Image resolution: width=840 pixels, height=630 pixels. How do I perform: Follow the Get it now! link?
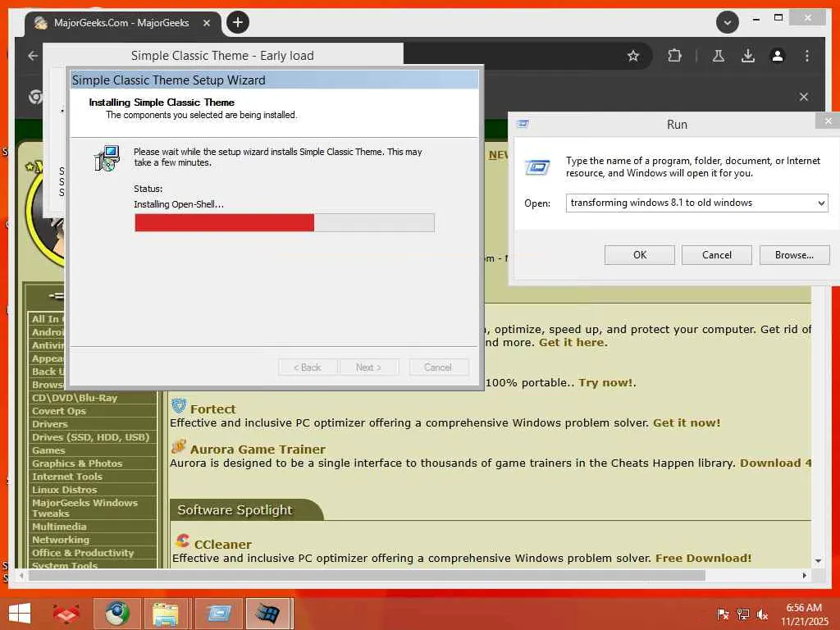coord(687,422)
